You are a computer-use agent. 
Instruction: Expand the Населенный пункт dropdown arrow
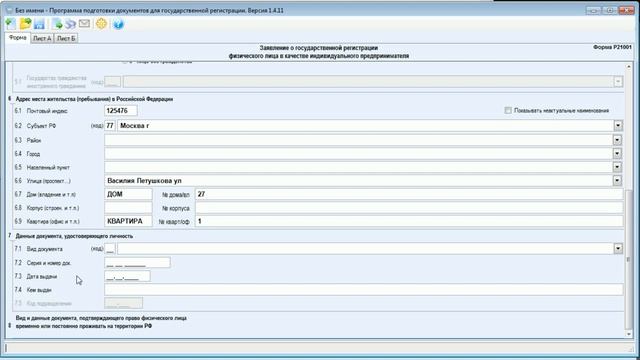[x=617, y=167]
